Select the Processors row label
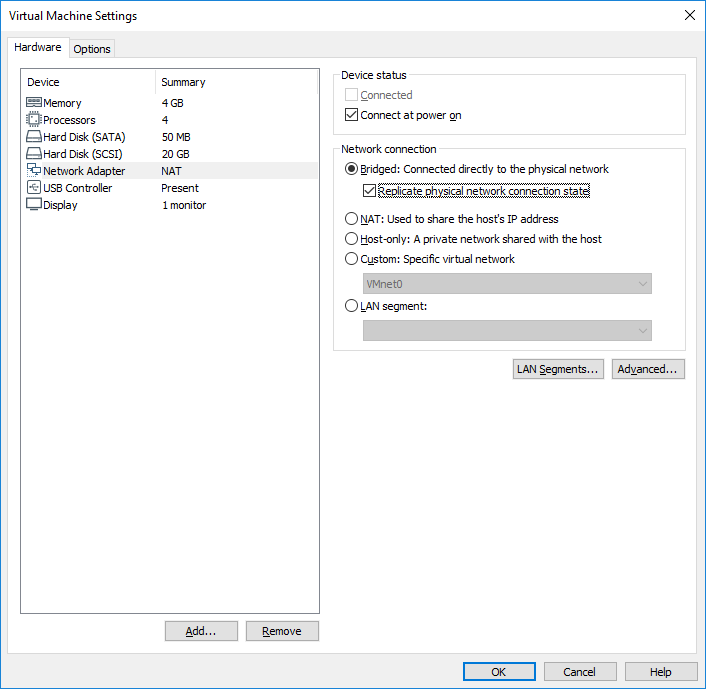This screenshot has width=706, height=689. pyautogui.click(x=69, y=120)
